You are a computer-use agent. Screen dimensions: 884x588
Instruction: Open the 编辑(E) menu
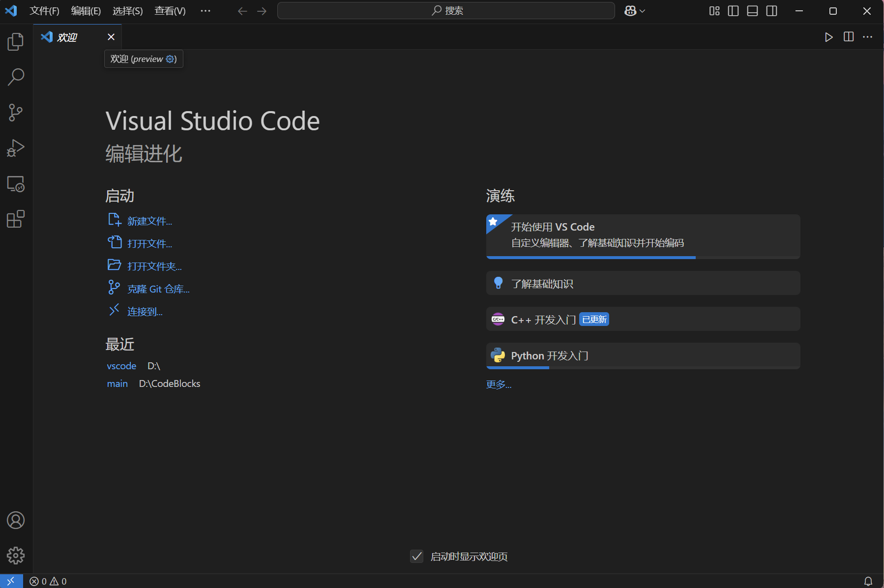(86, 11)
